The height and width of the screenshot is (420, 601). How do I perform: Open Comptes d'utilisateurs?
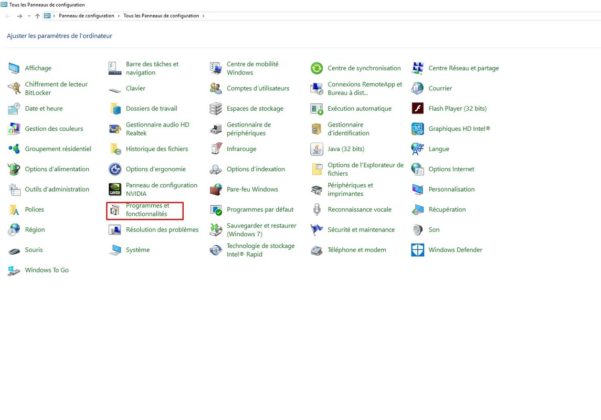258,88
